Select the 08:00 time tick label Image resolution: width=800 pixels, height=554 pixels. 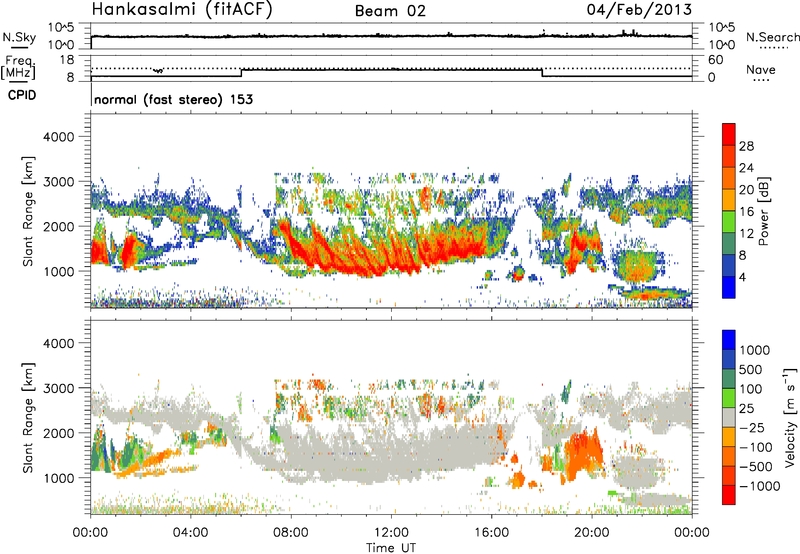(x=291, y=533)
